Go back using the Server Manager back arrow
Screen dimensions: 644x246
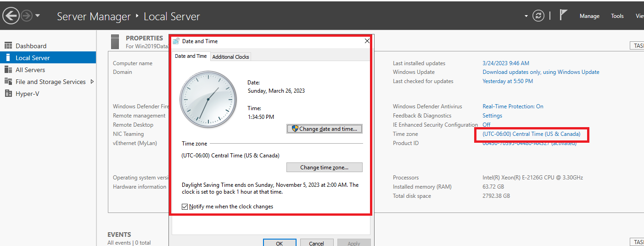pos(11,16)
